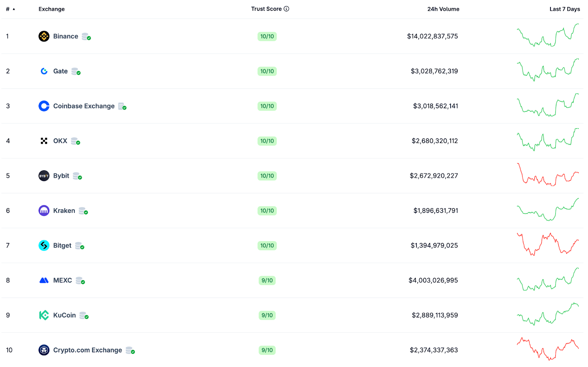Click the Trust Score info icon
The height and width of the screenshot is (367, 588).
287,9
